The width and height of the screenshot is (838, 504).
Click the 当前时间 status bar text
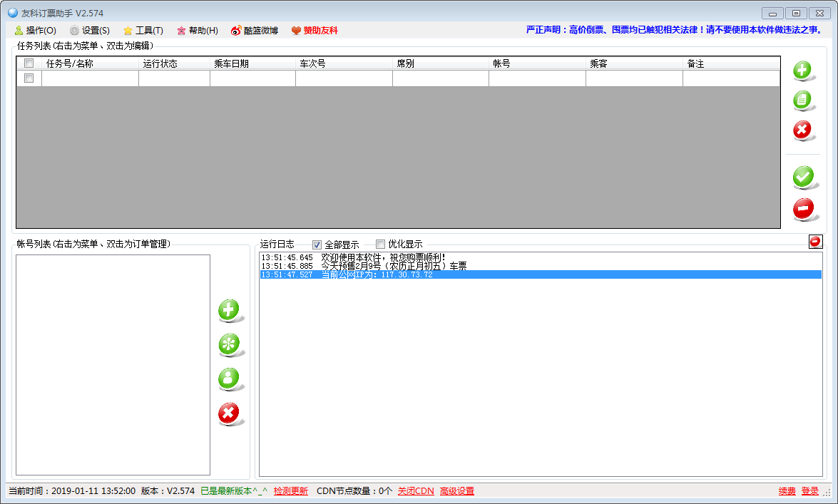pos(71,490)
